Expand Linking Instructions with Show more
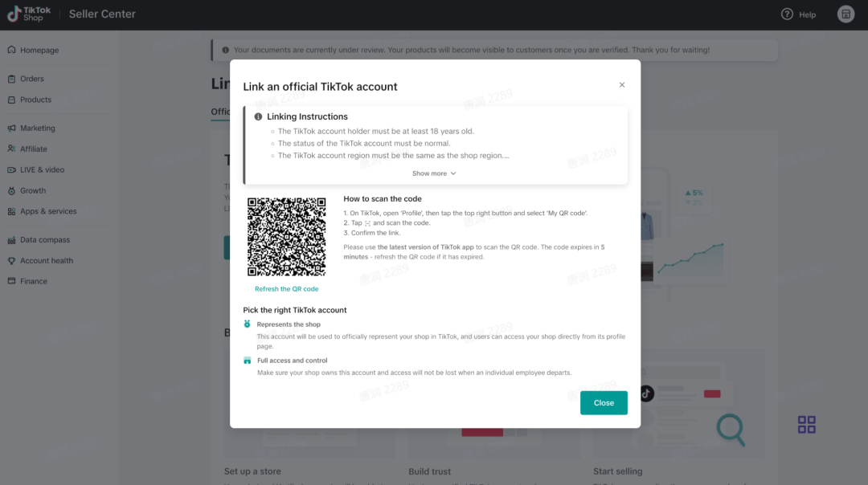 [x=430, y=173]
